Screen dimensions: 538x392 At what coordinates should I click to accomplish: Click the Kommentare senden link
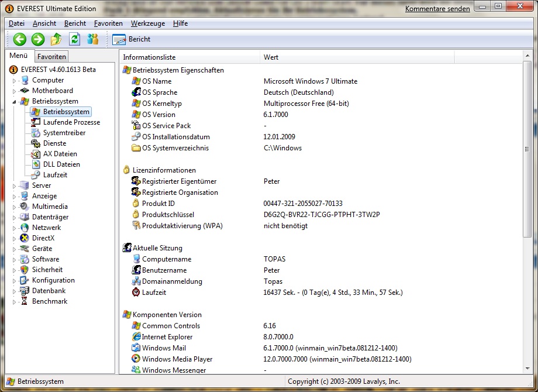click(437, 9)
